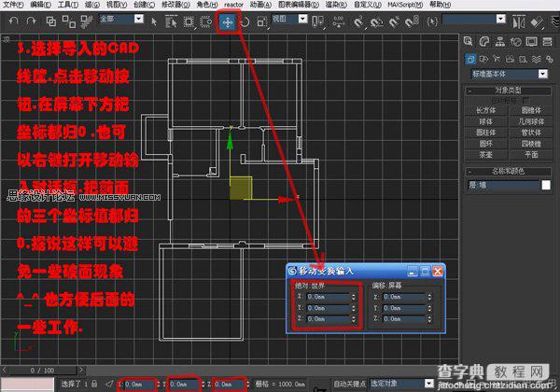Open the Display command panel tab
This screenshot has height=392, width=560.
[532, 41]
